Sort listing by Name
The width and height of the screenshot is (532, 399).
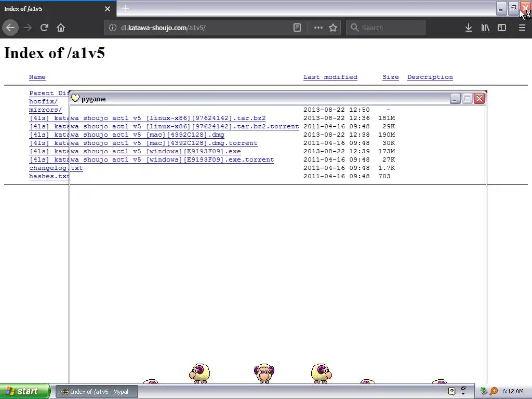click(37, 77)
